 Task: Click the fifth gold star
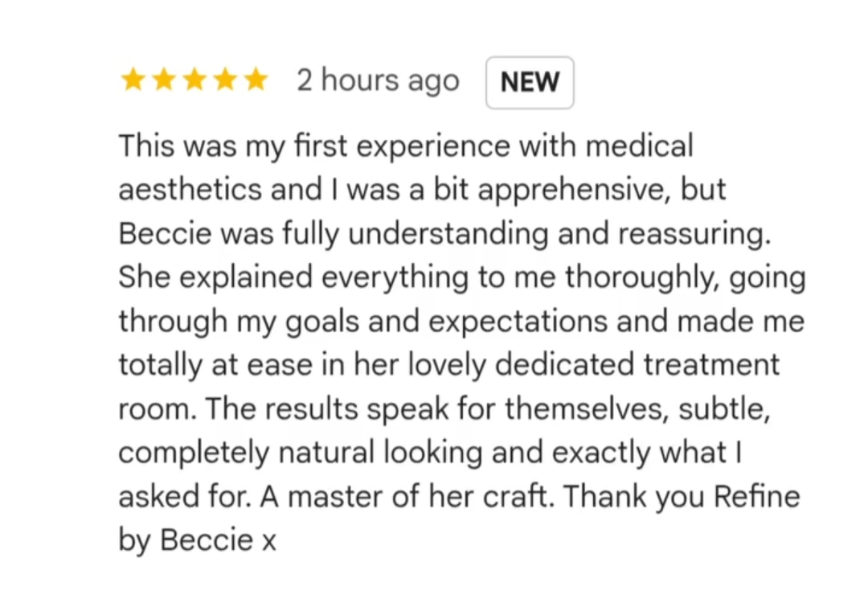(x=256, y=80)
